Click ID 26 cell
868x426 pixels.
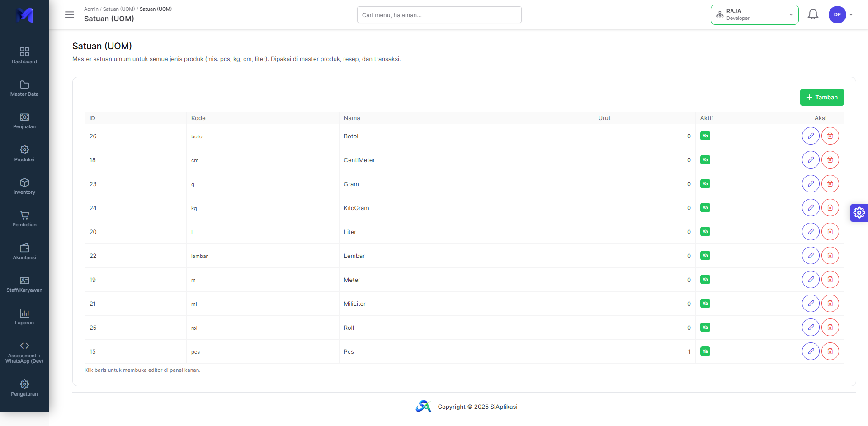[136, 136]
